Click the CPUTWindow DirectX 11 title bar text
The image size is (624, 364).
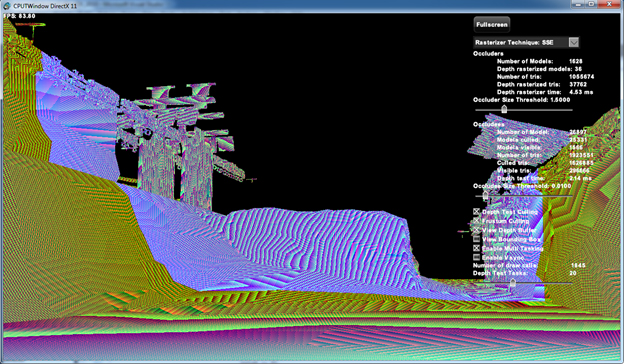(x=45, y=6)
